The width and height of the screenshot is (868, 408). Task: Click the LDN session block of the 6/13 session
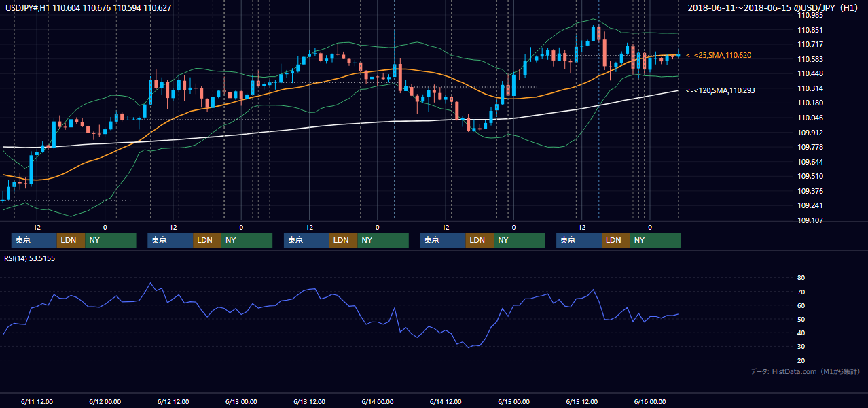(x=344, y=240)
